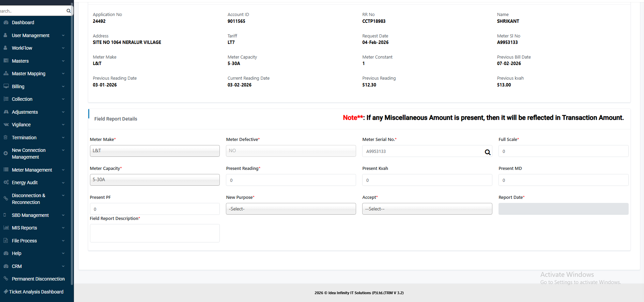Screen dimensions: 644x302
Task: Open the Vigilance sidebar menu
Action: [21, 125]
